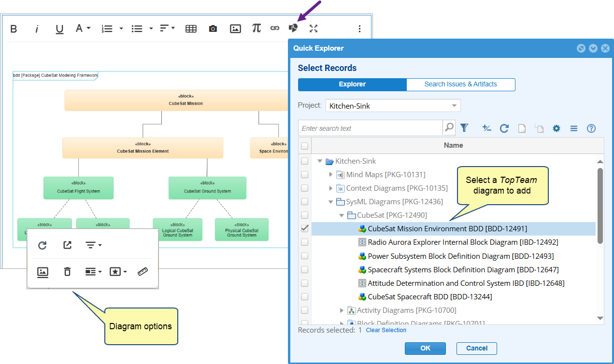
Task: Click the ruler icon in diagram options
Action: pos(143,272)
